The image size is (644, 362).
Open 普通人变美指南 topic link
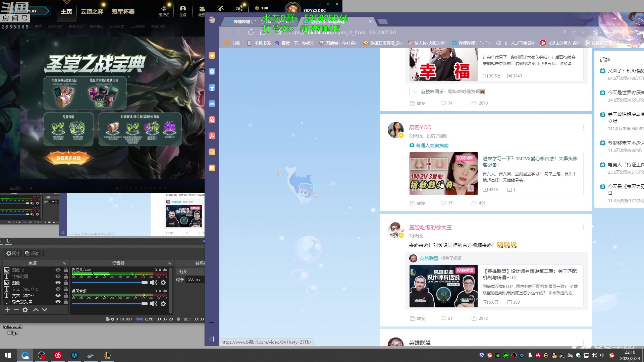pos(429,145)
